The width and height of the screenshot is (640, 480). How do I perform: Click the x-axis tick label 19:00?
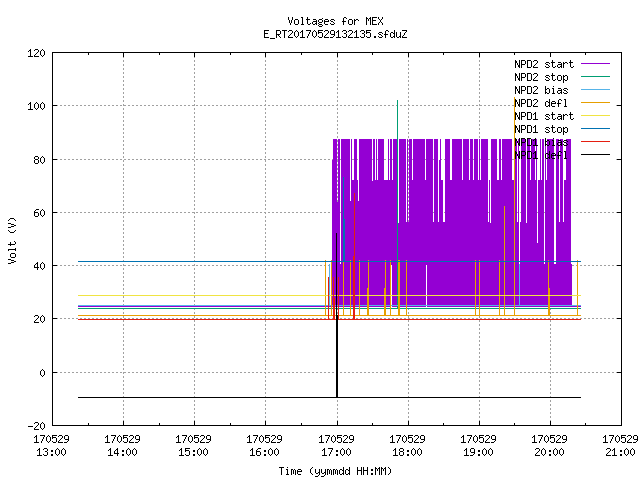(x=478, y=452)
